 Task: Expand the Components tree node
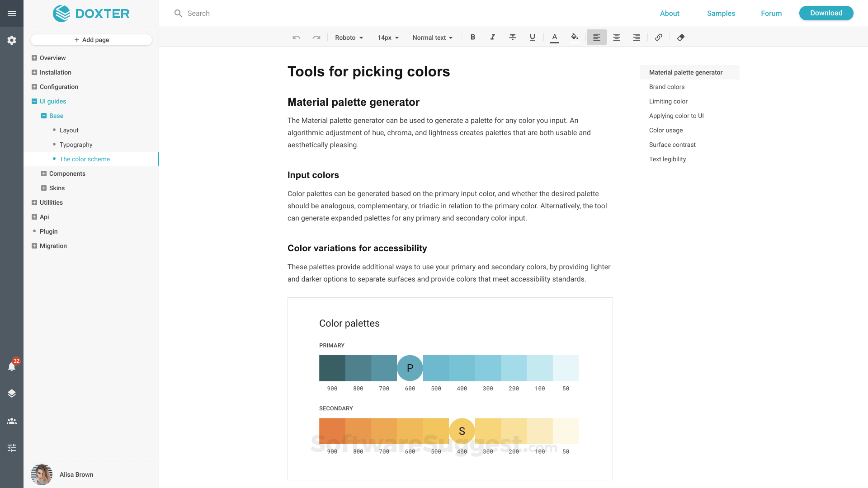point(44,174)
